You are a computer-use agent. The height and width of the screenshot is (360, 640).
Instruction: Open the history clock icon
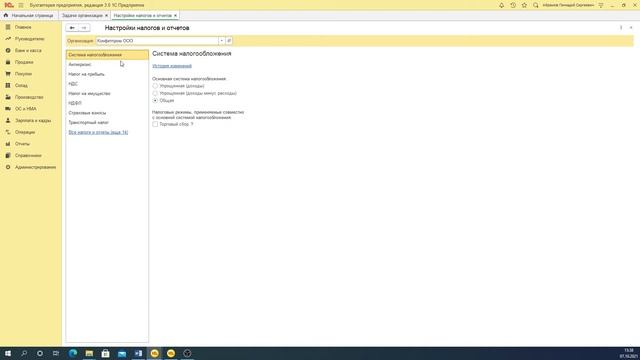pyautogui.click(x=513, y=5)
